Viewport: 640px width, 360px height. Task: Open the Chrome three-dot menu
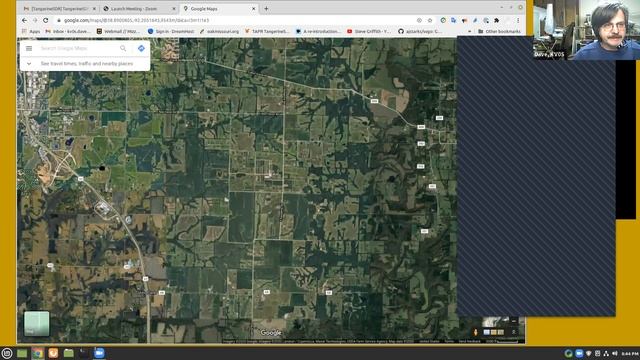click(518, 20)
